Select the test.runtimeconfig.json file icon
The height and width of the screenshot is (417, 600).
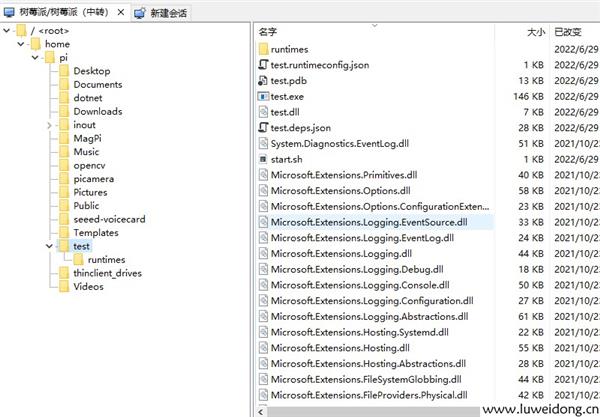click(263, 65)
